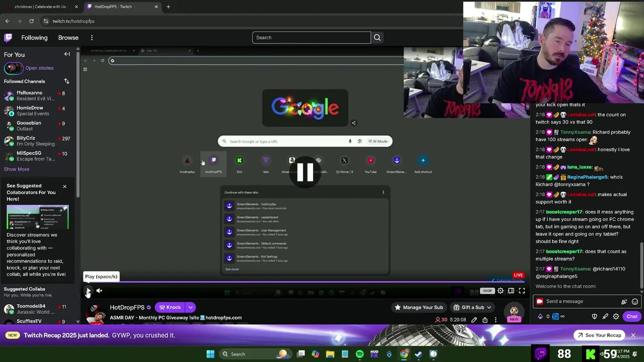Go back in browser history
This screenshot has width=644, height=362.
click(x=7, y=21)
